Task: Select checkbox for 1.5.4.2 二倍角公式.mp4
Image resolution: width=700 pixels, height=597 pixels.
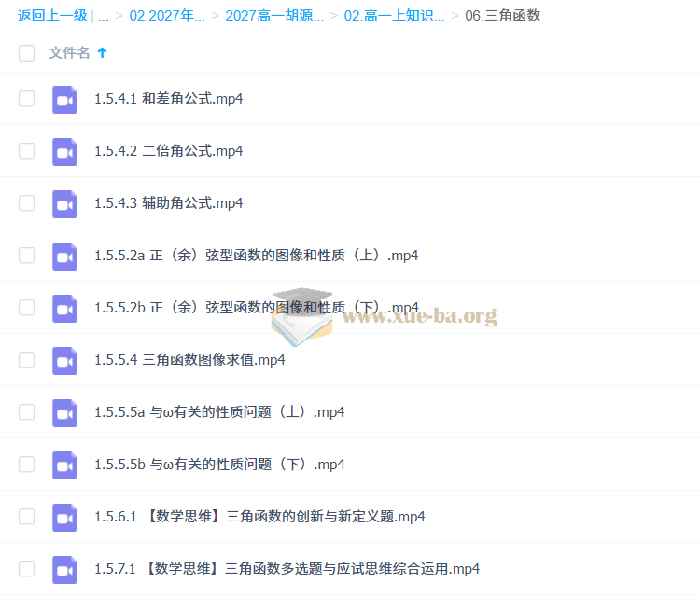Action: click(x=27, y=151)
